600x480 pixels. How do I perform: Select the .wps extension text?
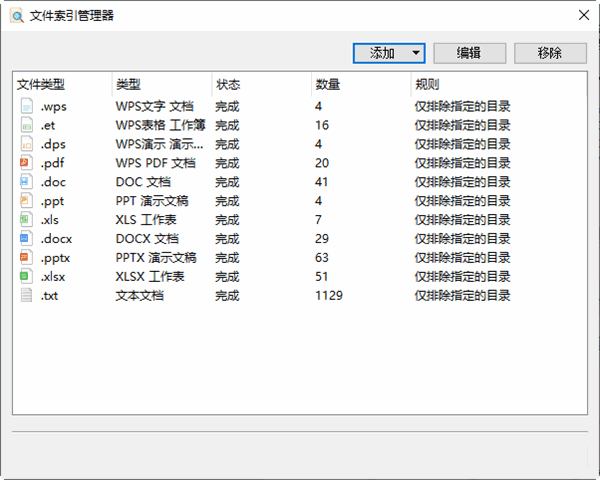pos(54,106)
